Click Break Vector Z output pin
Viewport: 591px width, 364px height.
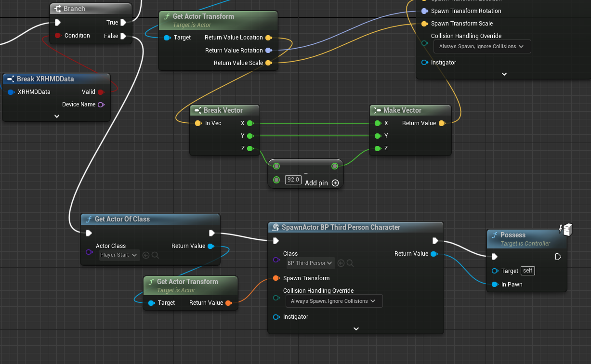click(x=250, y=148)
